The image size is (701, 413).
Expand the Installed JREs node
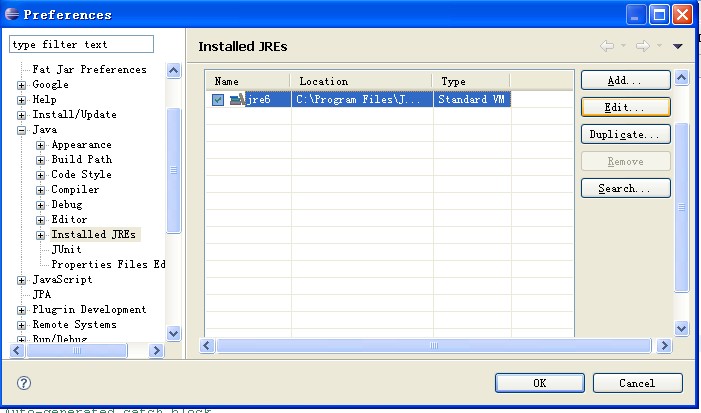(x=41, y=235)
